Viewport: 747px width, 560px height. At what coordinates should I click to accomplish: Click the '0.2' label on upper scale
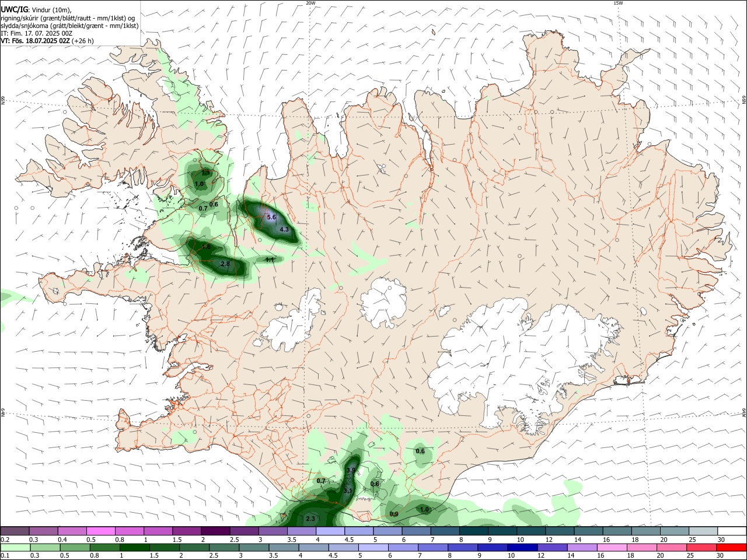[x=5, y=540]
